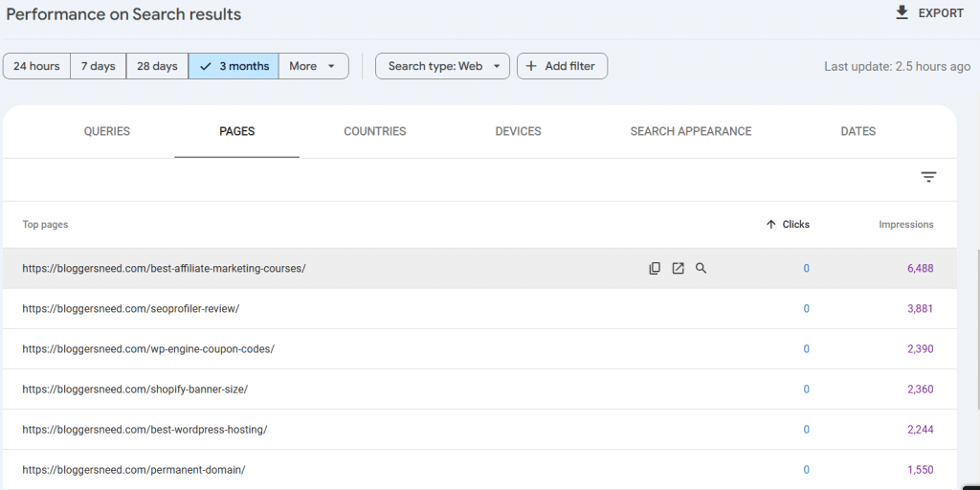The height and width of the screenshot is (490, 980).
Task: Open affiliate-marketing-courses page in new tab icon
Action: point(679,269)
